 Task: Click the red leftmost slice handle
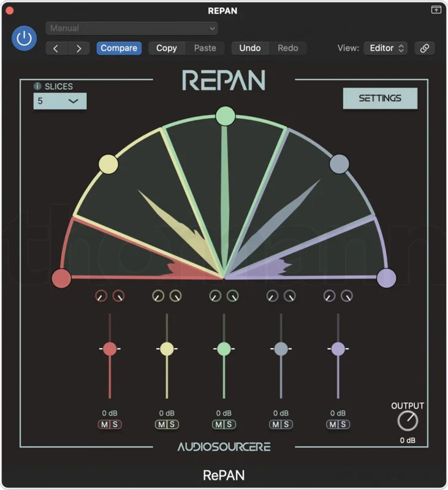(61, 278)
